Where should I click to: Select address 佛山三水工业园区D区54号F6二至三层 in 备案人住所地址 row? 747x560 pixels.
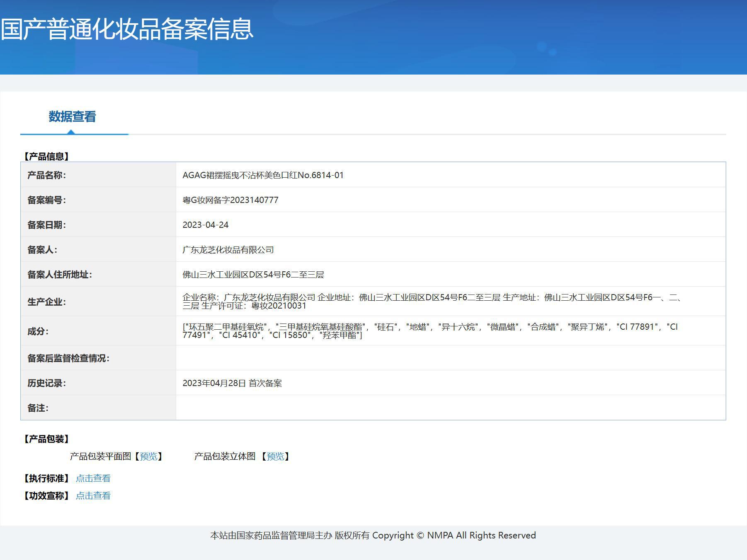pyautogui.click(x=253, y=275)
